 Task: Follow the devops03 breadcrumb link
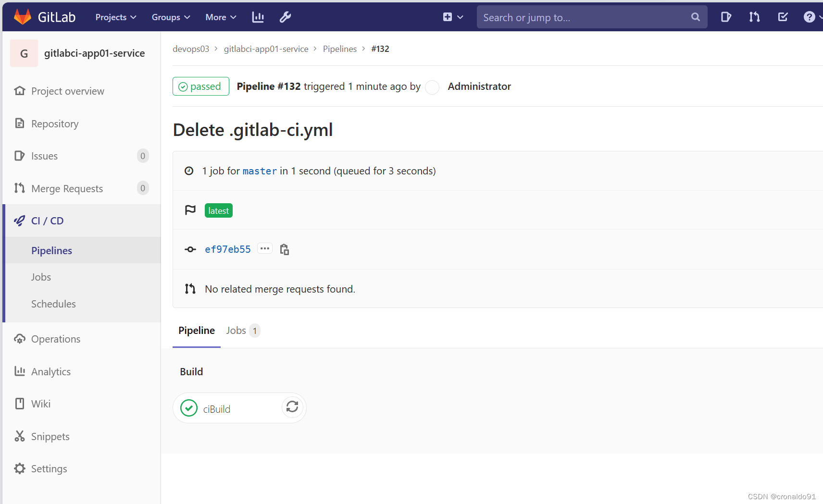[x=191, y=49]
